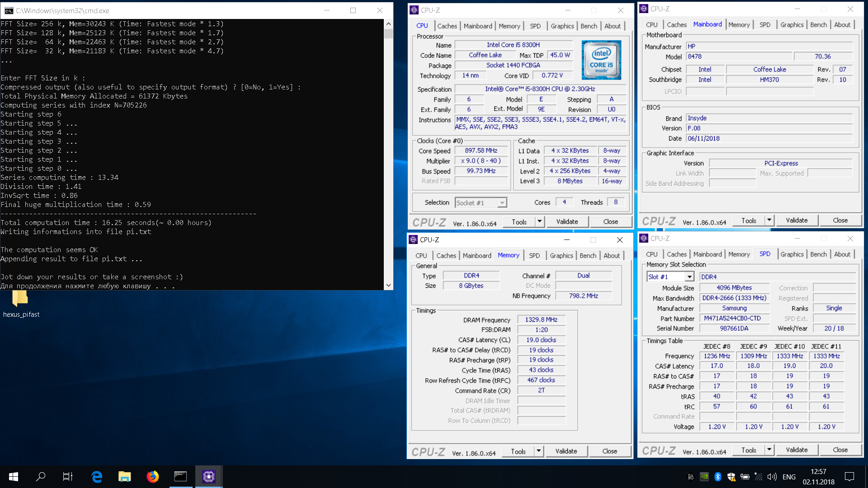Open SPD tab in Memory window
The image size is (868, 488).
[x=534, y=256]
